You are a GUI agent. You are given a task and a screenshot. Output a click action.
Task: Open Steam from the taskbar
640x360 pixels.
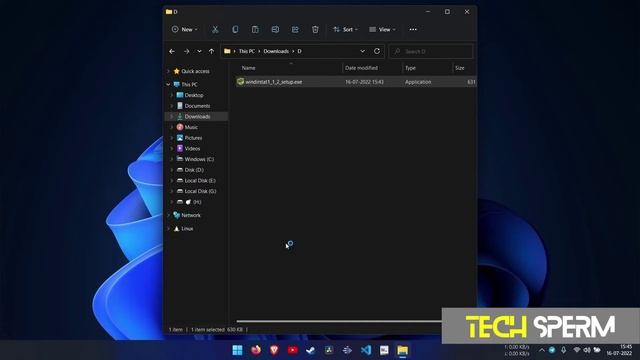pos(311,350)
